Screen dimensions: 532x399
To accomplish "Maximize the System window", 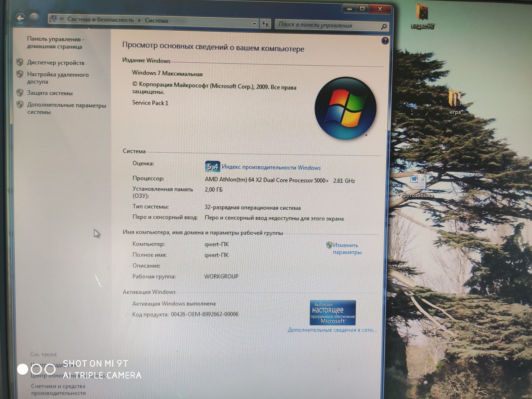I will [x=362, y=9].
